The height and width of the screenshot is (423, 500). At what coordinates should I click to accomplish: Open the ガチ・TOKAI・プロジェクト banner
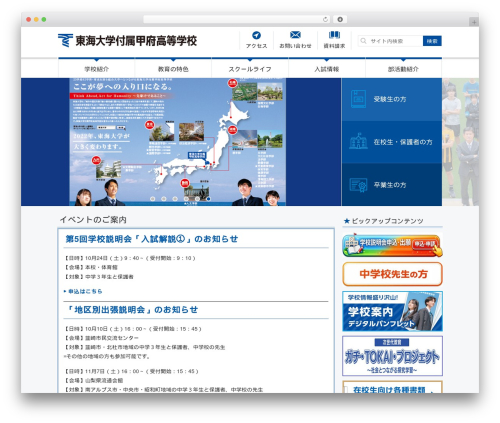point(392,356)
